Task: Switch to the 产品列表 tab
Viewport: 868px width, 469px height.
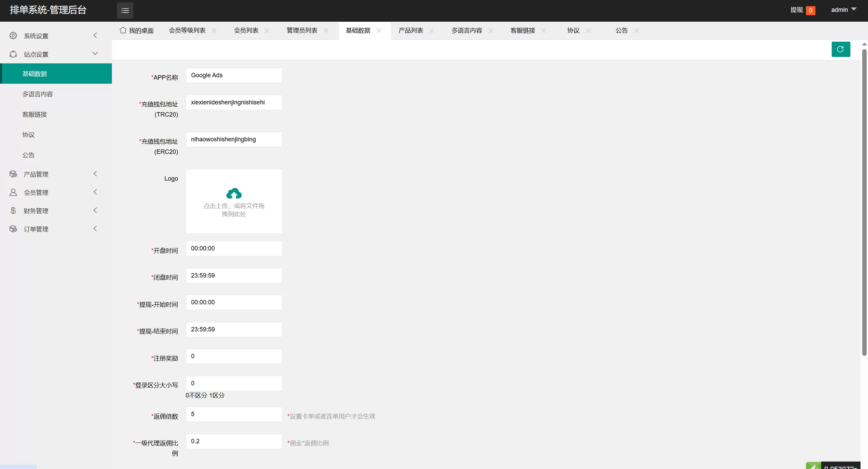Action: pos(411,30)
